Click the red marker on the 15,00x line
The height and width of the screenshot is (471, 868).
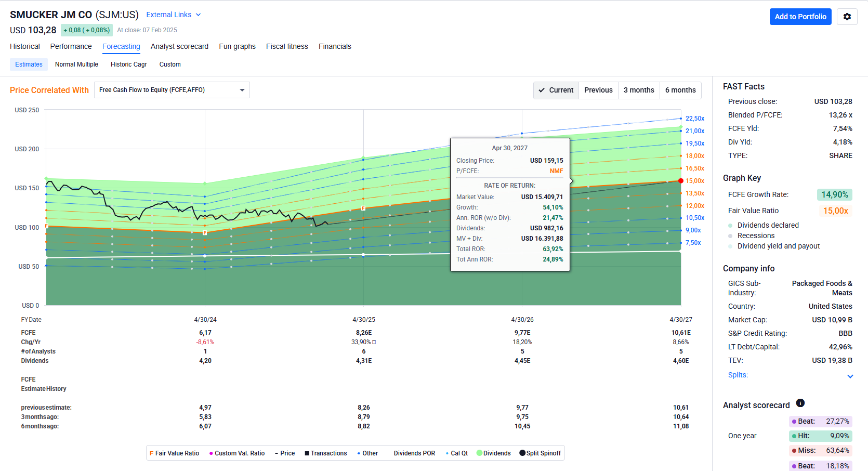click(681, 181)
